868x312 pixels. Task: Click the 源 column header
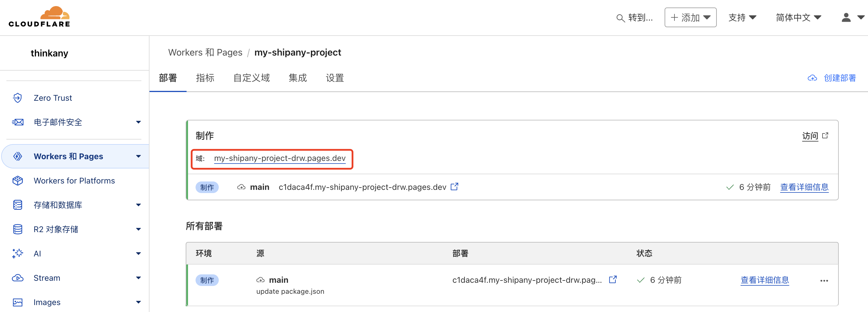[x=260, y=254]
